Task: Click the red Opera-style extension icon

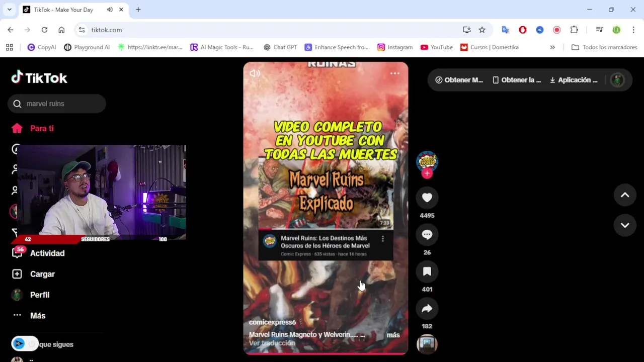Action: point(523,30)
